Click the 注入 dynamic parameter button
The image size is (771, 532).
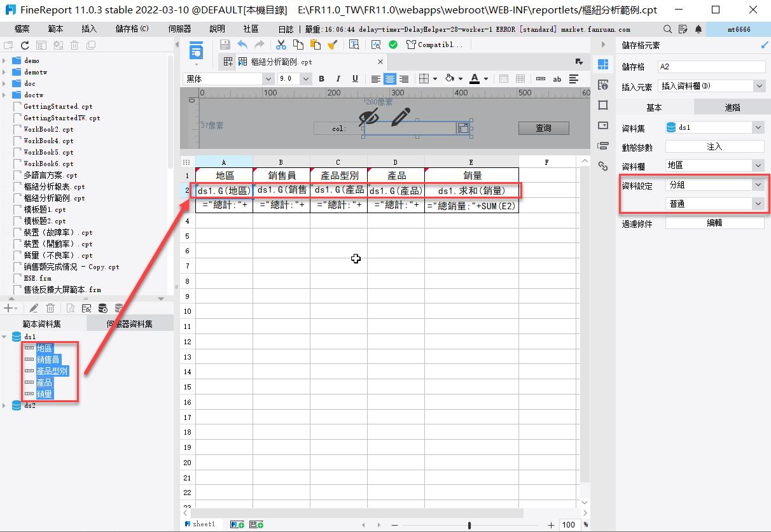tap(714, 146)
